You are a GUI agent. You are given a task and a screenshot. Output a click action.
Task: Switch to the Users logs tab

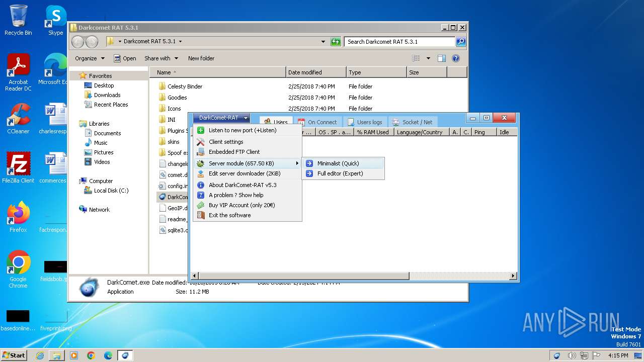tap(365, 122)
